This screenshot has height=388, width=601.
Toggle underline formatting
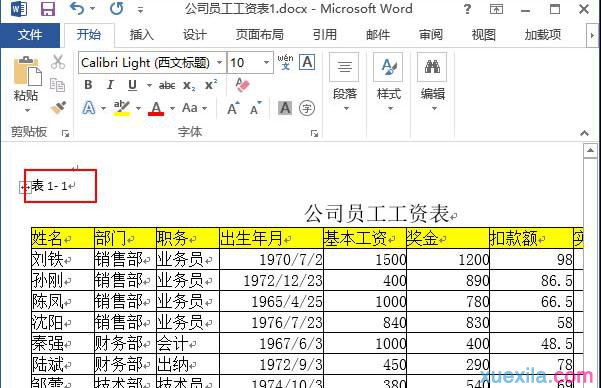pos(133,85)
